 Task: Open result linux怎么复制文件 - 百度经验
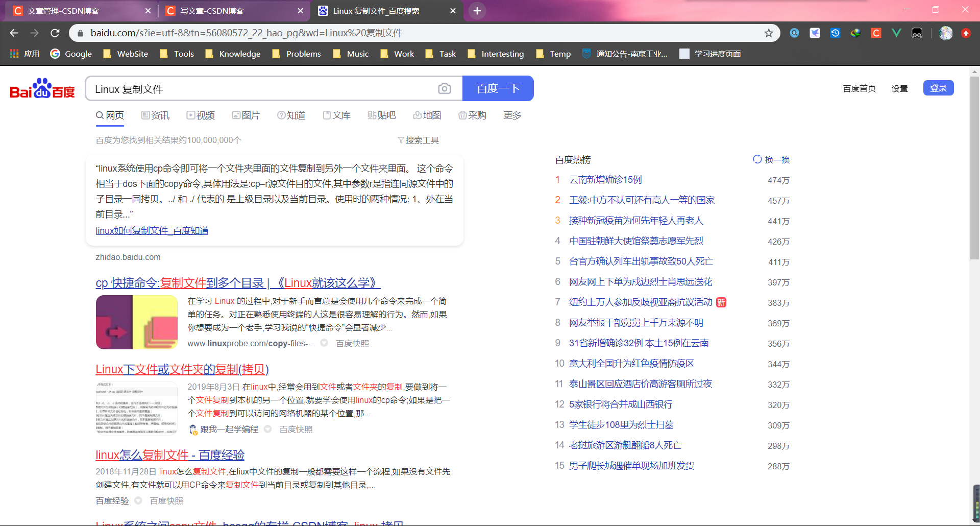[x=170, y=455]
